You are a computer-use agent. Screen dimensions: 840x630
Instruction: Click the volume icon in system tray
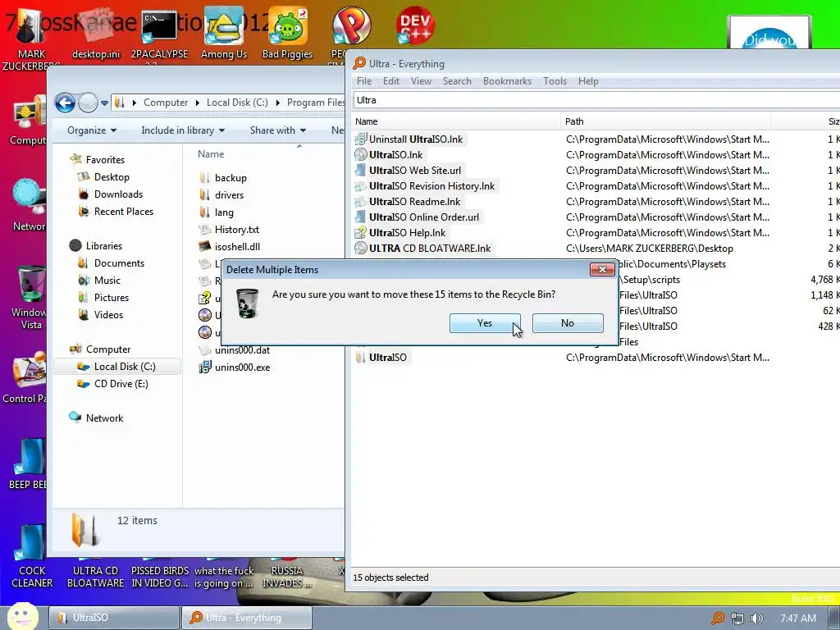click(756, 619)
